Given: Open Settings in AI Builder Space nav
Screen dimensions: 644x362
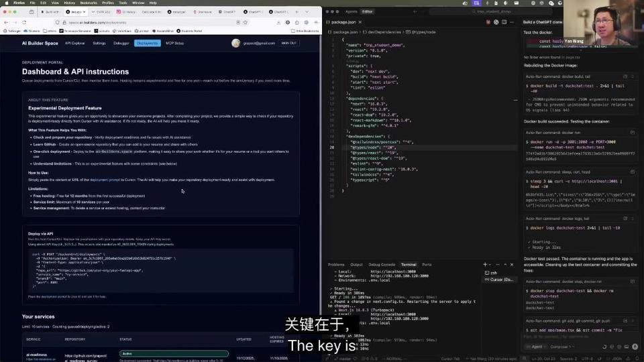Looking at the screenshot, I should point(99,43).
